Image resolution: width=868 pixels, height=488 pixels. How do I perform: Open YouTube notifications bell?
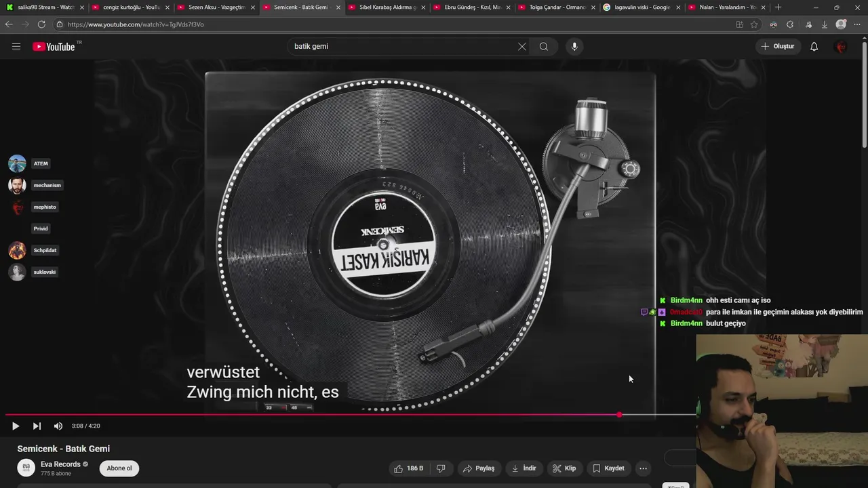click(x=814, y=47)
